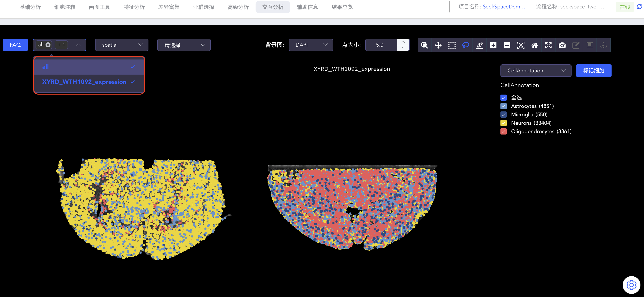Click the 标记细胞 button
Screen dimensions: 644x297
[x=594, y=71]
